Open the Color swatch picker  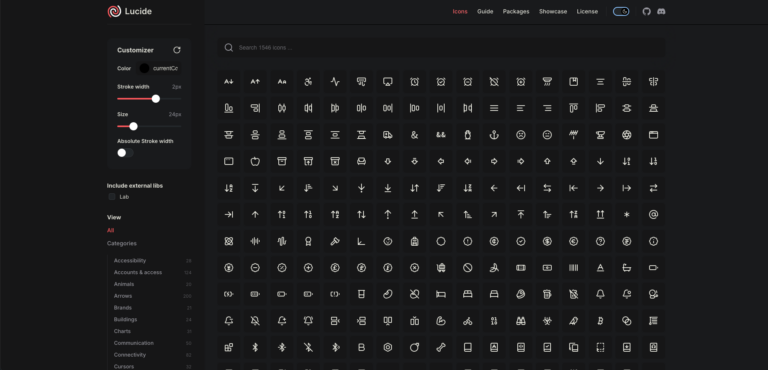click(x=144, y=68)
